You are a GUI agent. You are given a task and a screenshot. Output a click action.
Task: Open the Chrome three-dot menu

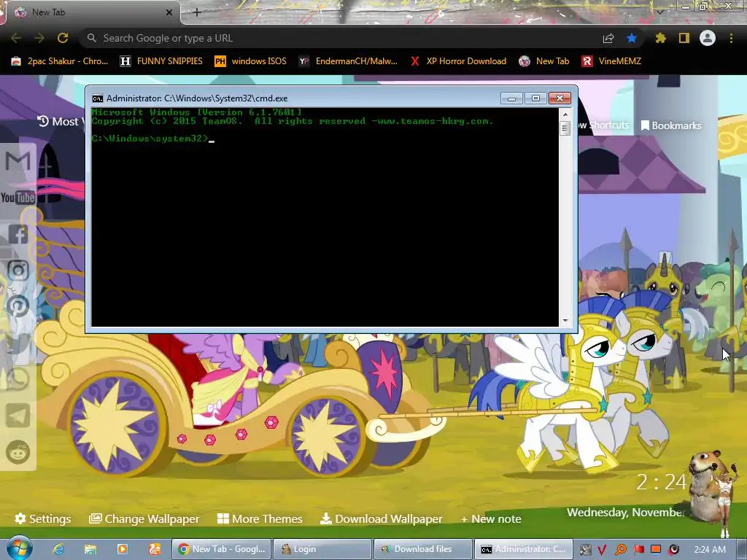pos(731,38)
